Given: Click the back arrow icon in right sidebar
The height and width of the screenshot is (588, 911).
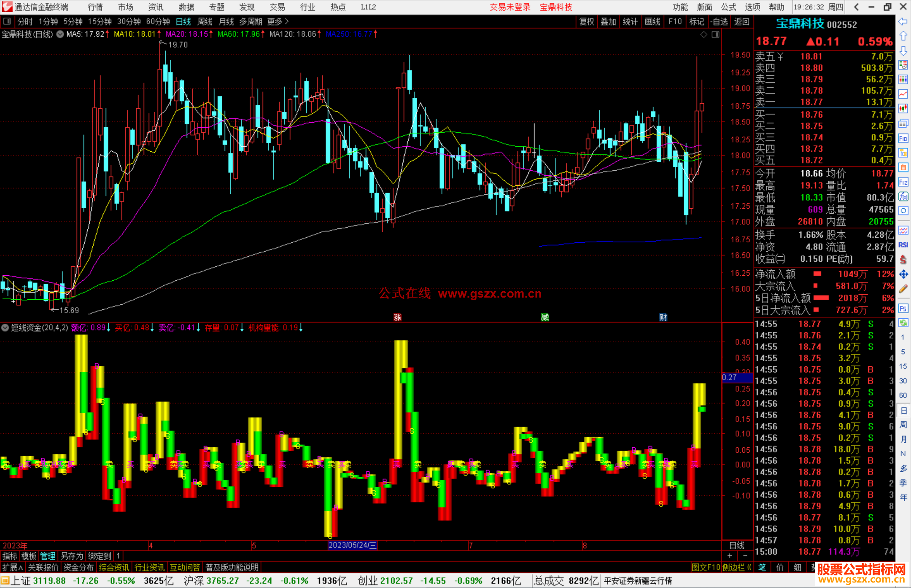Looking at the screenshot, I should click(x=903, y=21).
